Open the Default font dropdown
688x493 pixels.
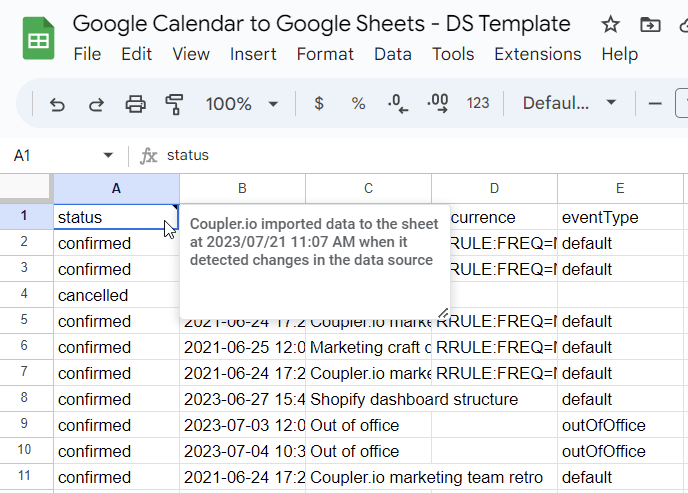pos(569,104)
